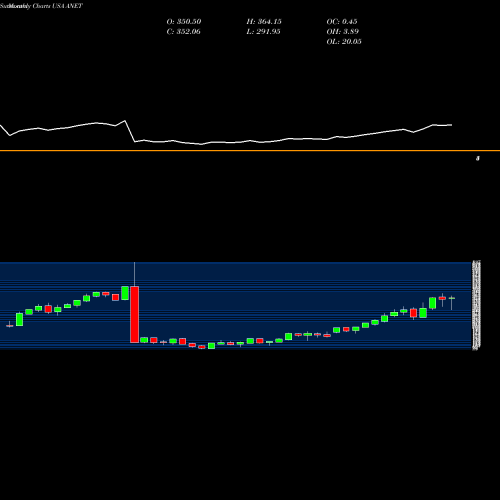This screenshot has height=500, width=500.
Task: Select the "OH: 3.89" reading
Action: pyautogui.click(x=342, y=32)
